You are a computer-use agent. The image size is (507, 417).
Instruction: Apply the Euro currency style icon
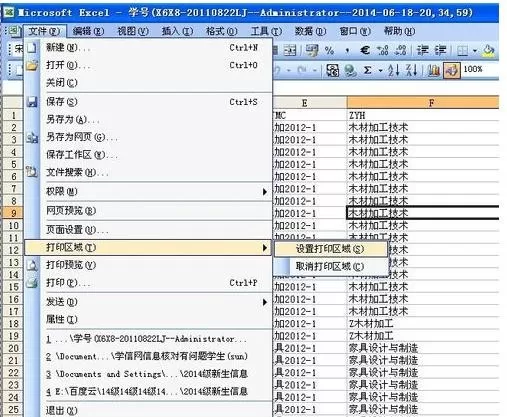click(x=365, y=50)
